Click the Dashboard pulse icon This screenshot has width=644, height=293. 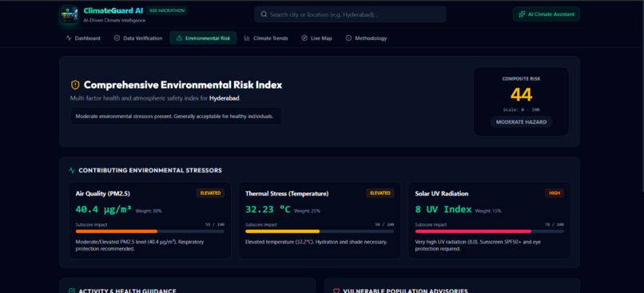point(69,38)
